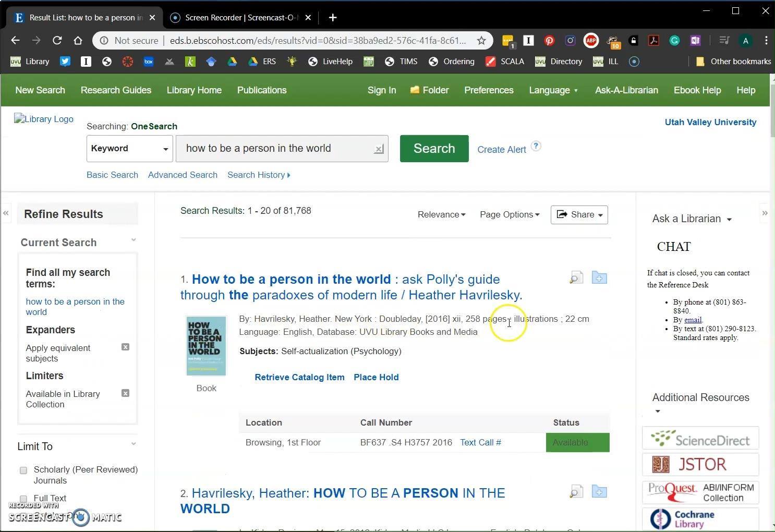Open a new browser tab
Image resolution: width=775 pixels, height=532 pixels.
click(333, 17)
